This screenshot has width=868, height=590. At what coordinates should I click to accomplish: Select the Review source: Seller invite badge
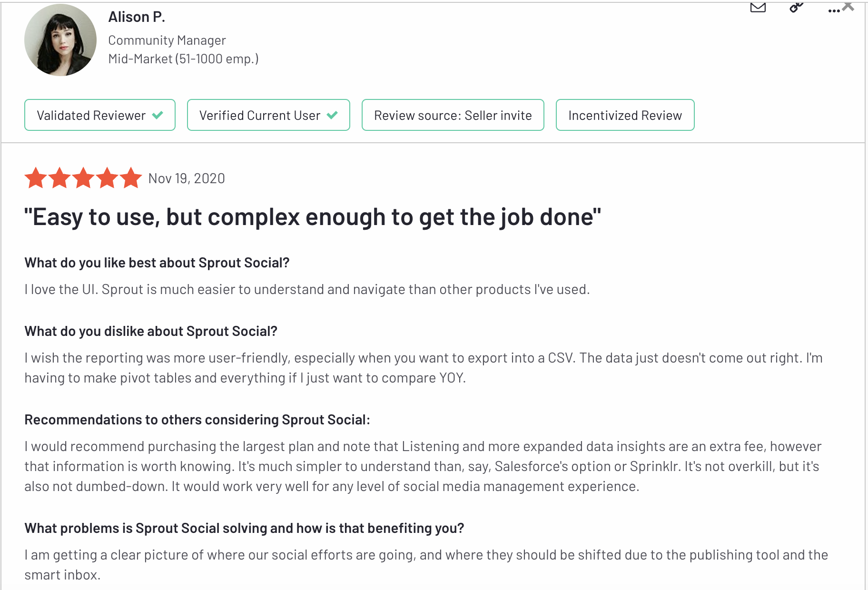click(x=453, y=115)
